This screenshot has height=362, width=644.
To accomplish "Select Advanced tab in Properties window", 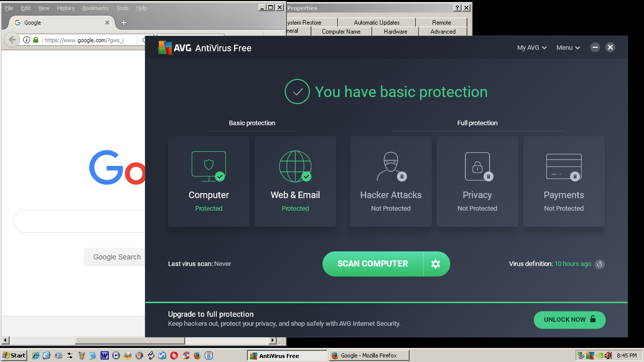I will (x=443, y=31).
